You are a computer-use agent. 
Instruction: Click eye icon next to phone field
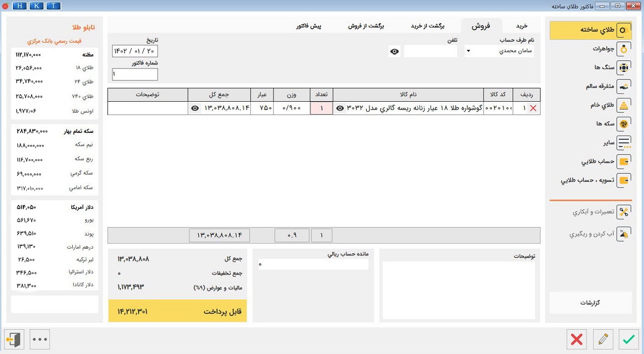point(394,52)
